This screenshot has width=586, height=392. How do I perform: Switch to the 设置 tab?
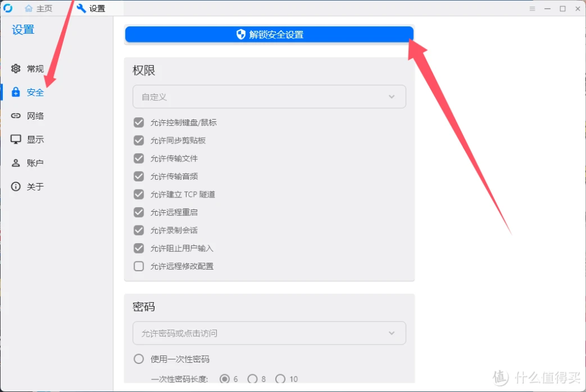coord(91,8)
